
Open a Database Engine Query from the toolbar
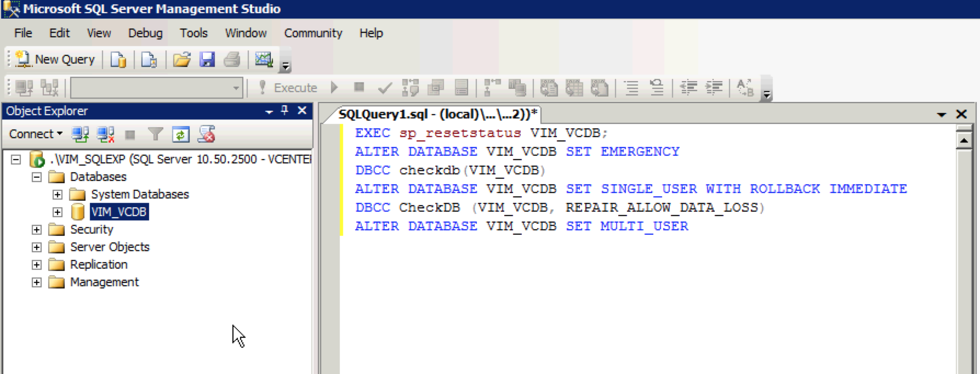tap(118, 59)
